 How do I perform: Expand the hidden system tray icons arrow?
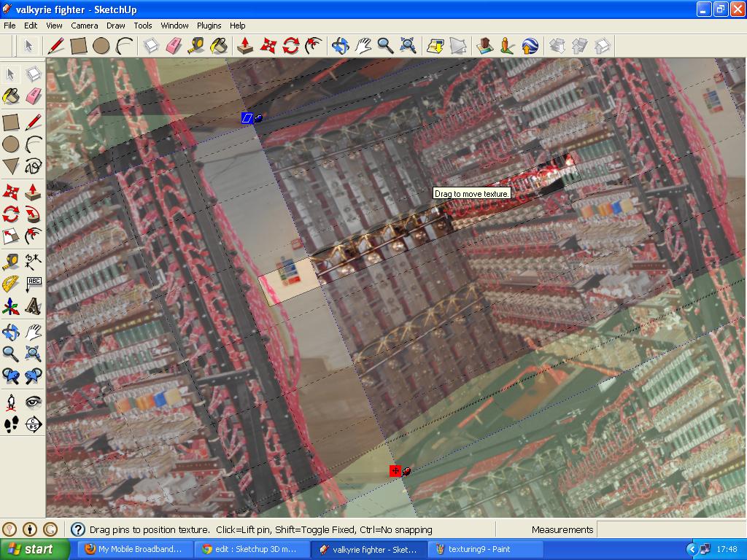coord(692,550)
